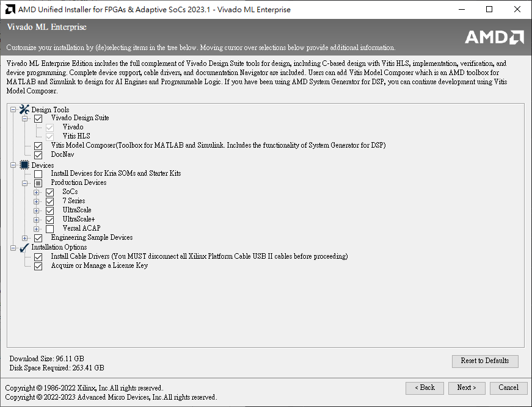Click the AMD logo in the header
The width and height of the screenshot is (532, 407).
494,37
